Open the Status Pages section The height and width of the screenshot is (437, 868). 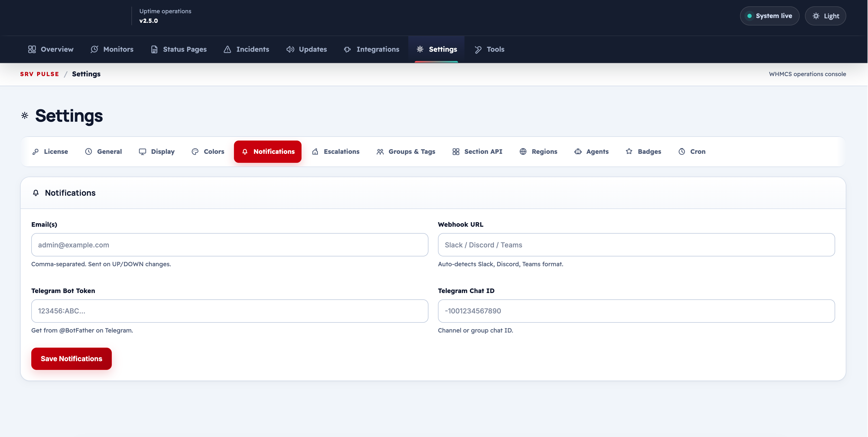179,49
